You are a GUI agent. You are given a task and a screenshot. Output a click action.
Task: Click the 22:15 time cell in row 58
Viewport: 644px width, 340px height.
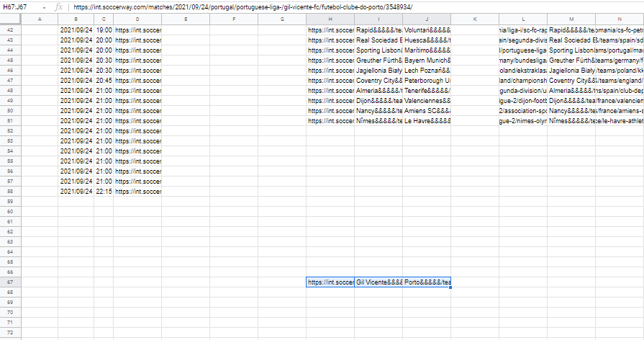[x=104, y=191]
